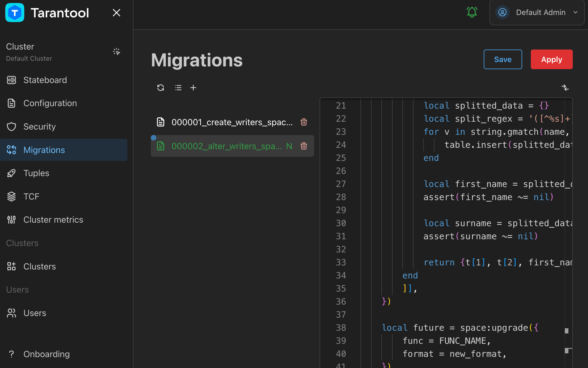Click the file icon of 000001 migration
The height and width of the screenshot is (368, 588).
pos(161,122)
